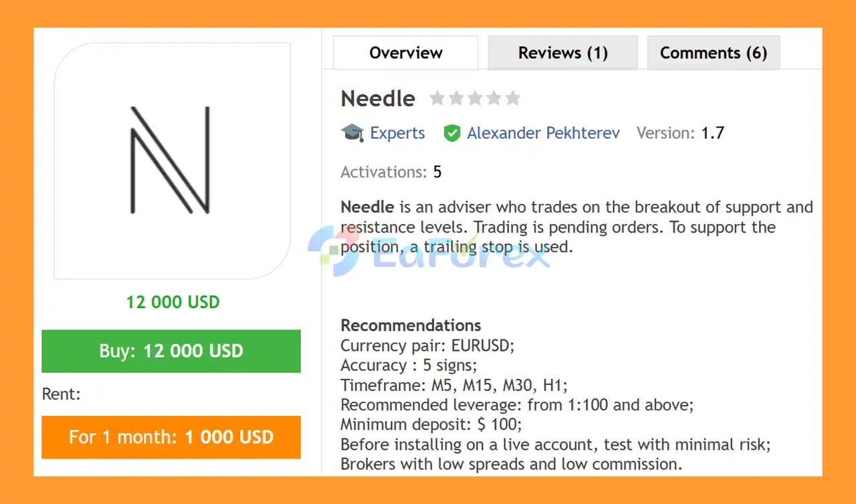Click the third rating star
The image size is (856, 504).
pos(475,99)
